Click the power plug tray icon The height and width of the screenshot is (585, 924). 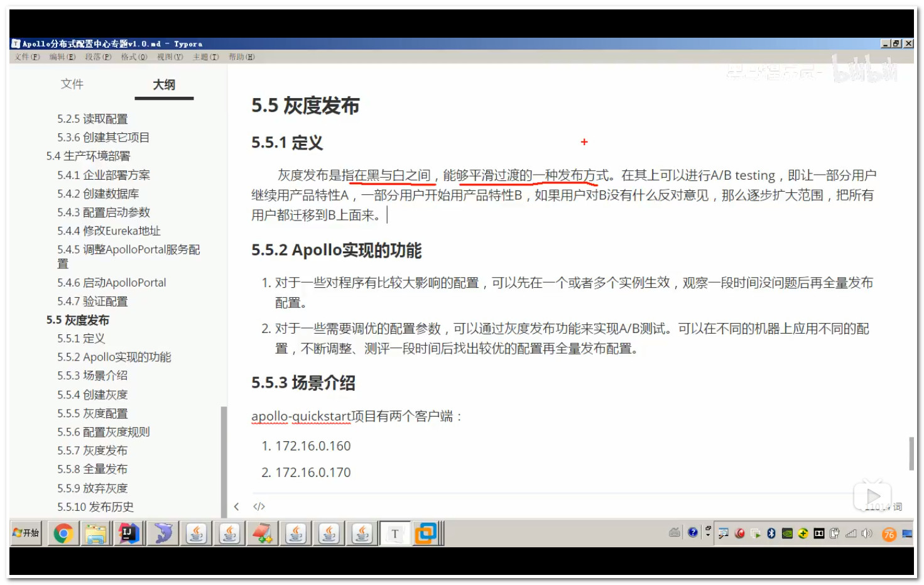click(835, 533)
